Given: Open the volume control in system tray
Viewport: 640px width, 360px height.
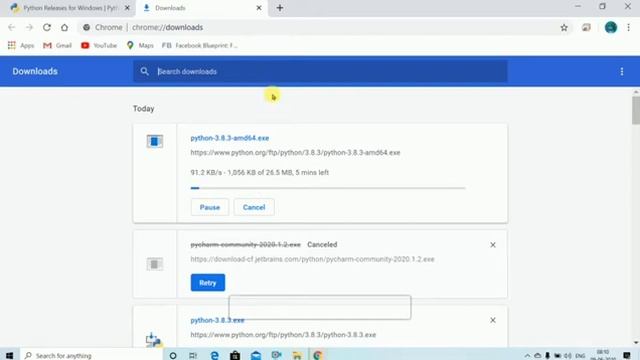Looking at the screenshot, I should pyautogui.click(x=567, y=356).
